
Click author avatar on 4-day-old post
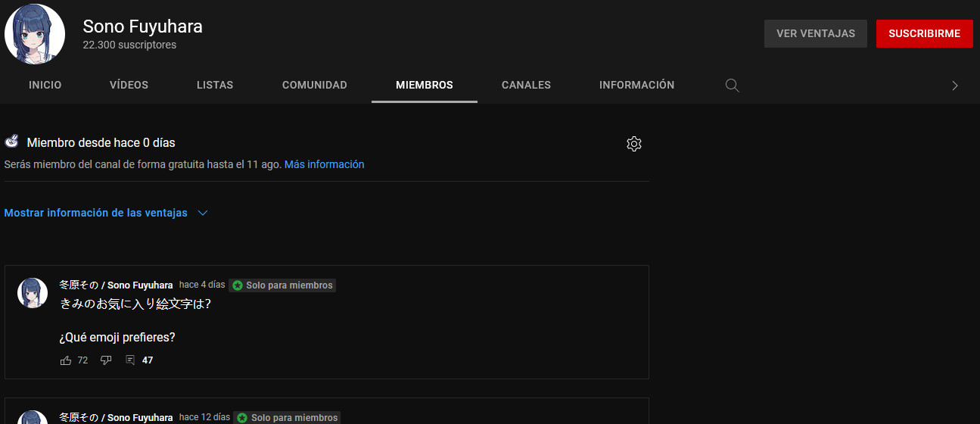pos(33,293)
